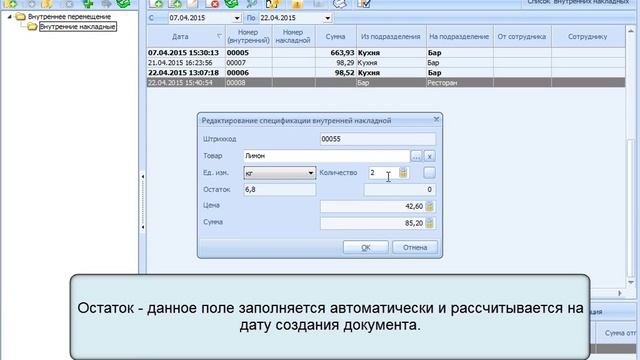Close the specification editing dialog
640x360 pixels.
(x=436, y=119)
